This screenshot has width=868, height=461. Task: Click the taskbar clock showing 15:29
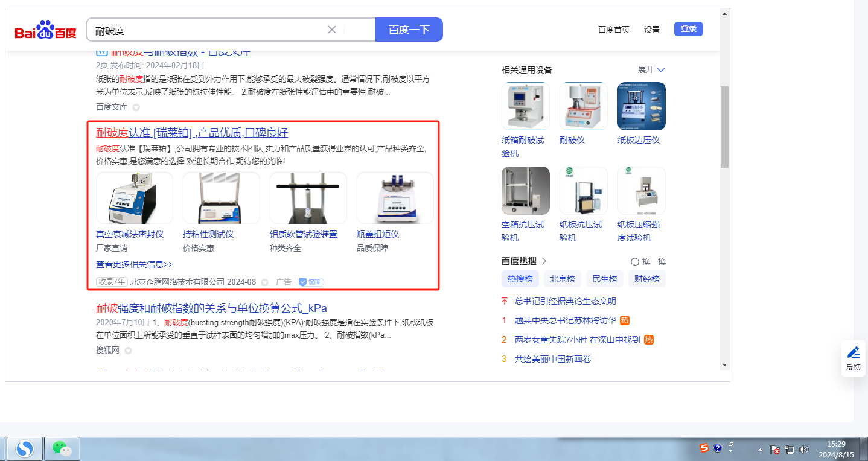coord(836,449)
